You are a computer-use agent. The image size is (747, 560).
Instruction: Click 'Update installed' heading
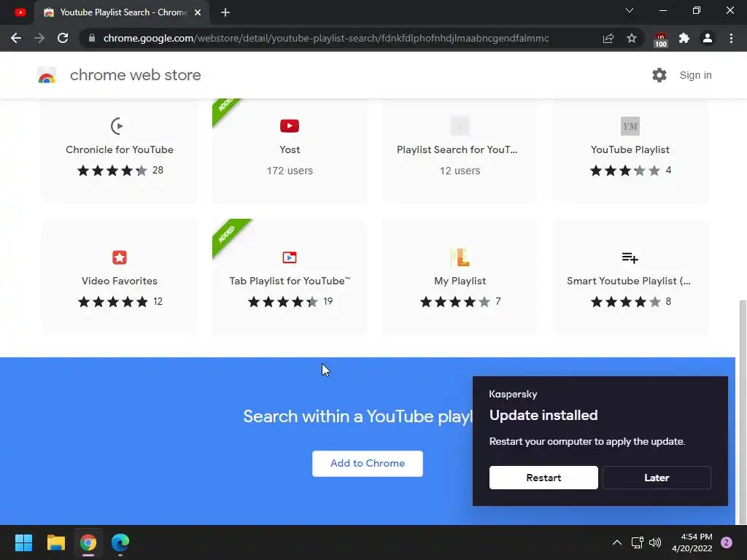[543, 415]
